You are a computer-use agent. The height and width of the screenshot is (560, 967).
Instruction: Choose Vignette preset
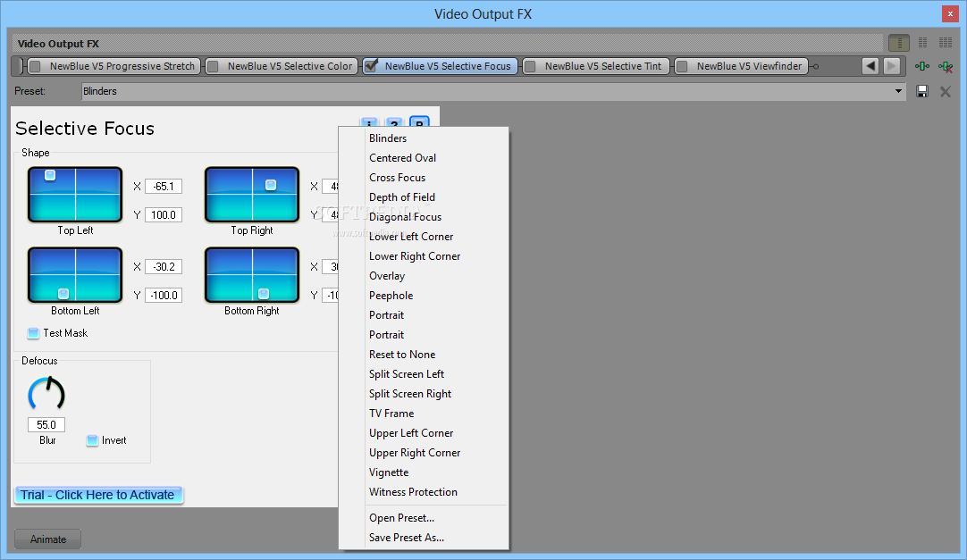click(424, 473)
